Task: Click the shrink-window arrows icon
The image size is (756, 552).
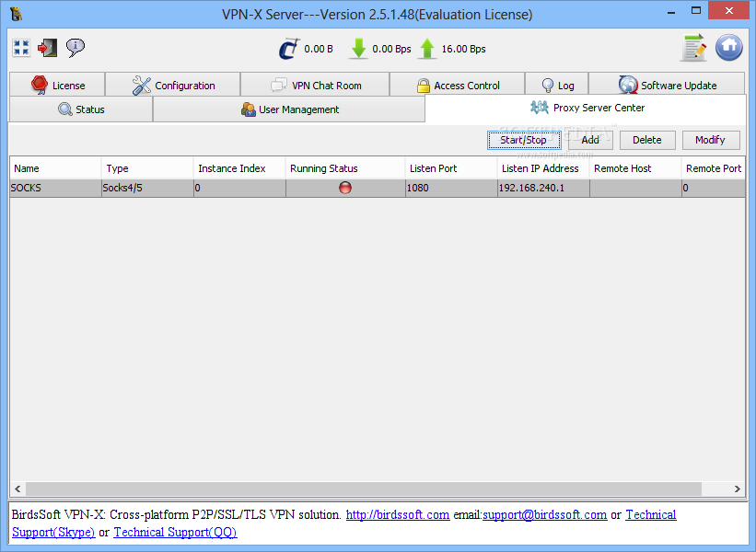Action: pos(21,48)
